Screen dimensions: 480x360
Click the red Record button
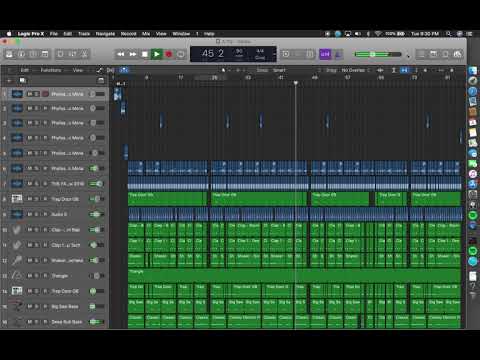point(169,54)
